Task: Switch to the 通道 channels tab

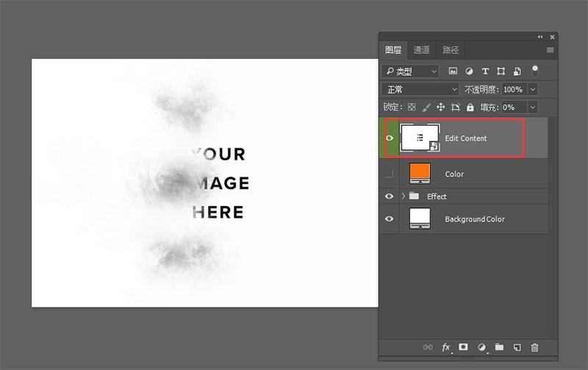Action: coord(421,50)
